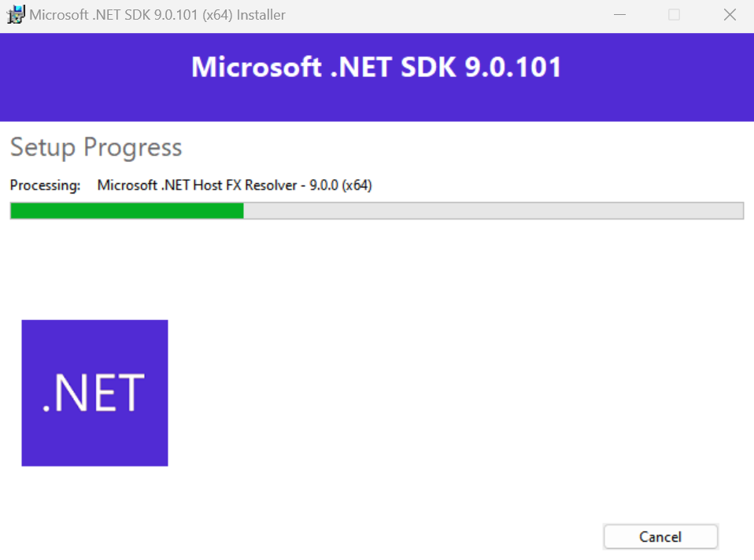
Task: Click the '9.0.101' version number in the banner
Action: pos(513,67)
